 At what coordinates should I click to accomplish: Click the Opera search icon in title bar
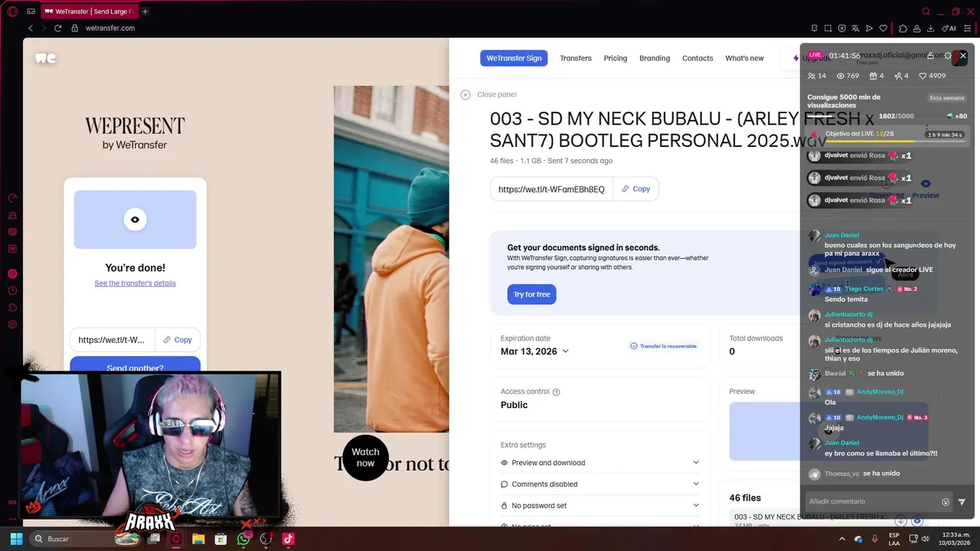pos(926,11)
